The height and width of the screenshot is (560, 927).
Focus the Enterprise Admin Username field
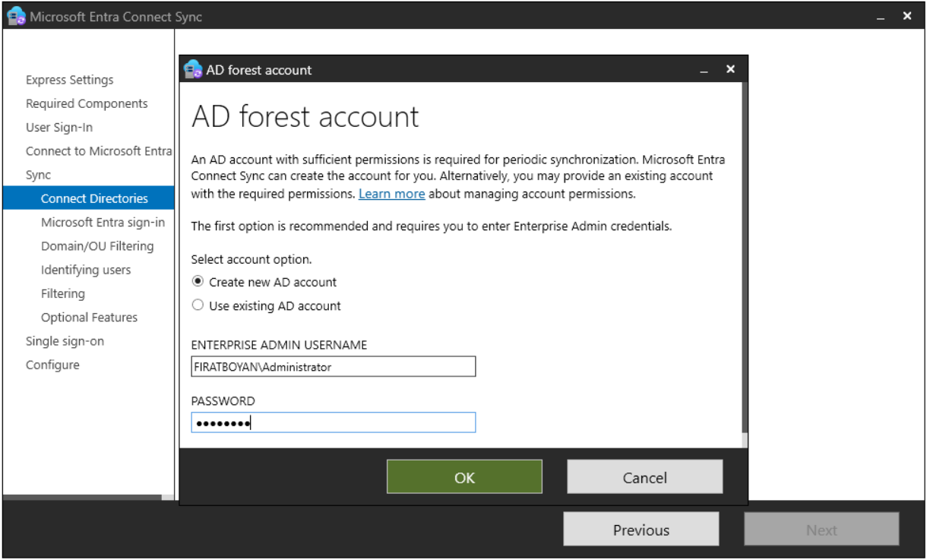tap(333, 366)
